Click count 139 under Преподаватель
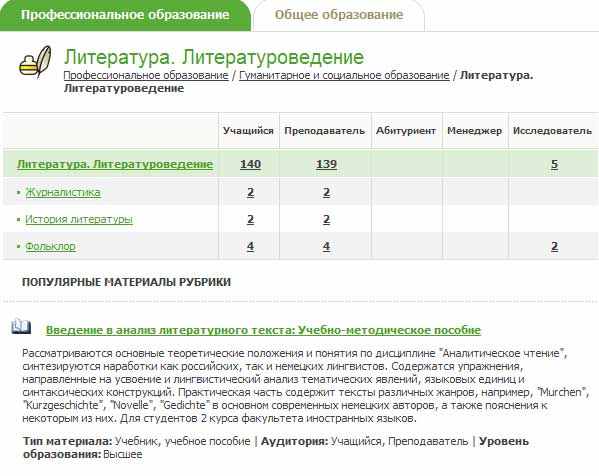 pos(326,164)
